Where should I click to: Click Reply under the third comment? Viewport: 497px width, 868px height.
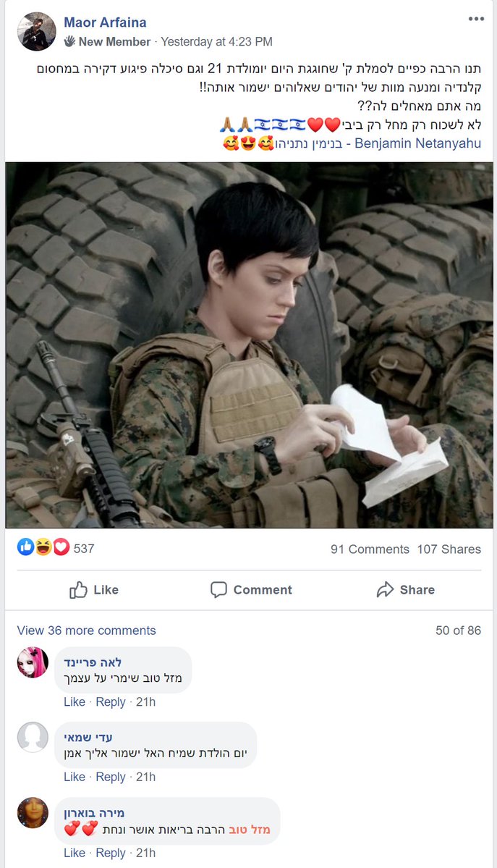(x=111, y=853)
